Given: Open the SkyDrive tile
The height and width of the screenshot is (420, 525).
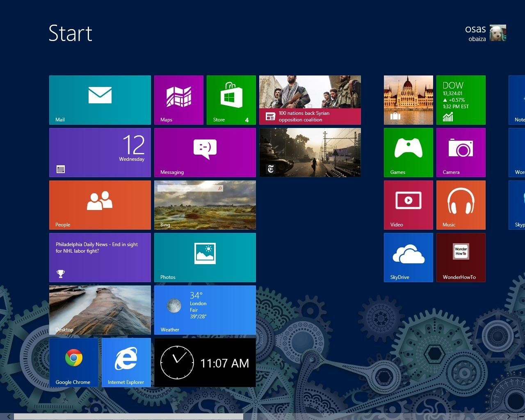Looking at the screenshot, I should tap(409, 258).
